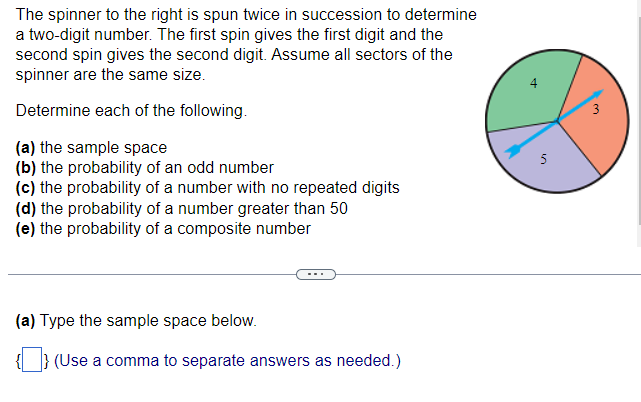Expand the ellipsis divider handle
The width and height of the screenshot is (641, 402).
[316, 274]
